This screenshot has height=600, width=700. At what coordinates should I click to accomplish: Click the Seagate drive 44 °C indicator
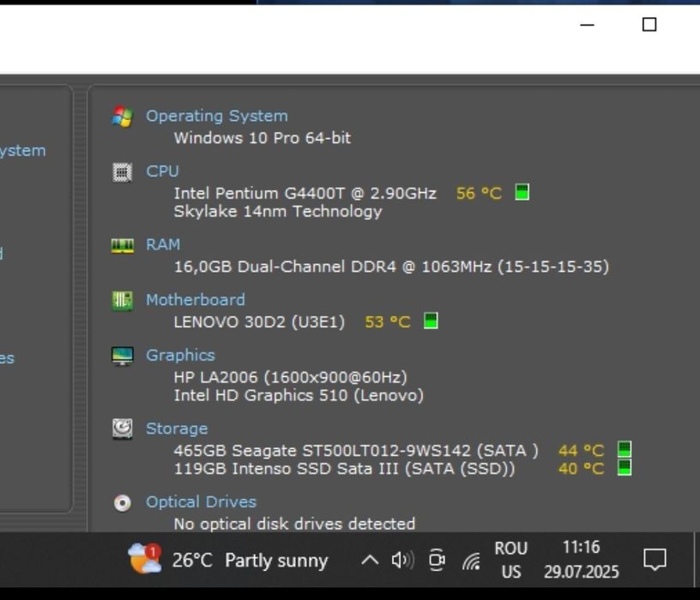[x=625, y=449]
